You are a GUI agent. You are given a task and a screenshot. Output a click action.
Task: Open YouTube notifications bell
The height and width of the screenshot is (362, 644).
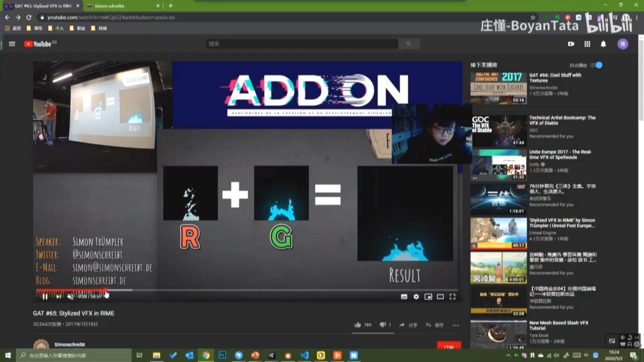603,44
